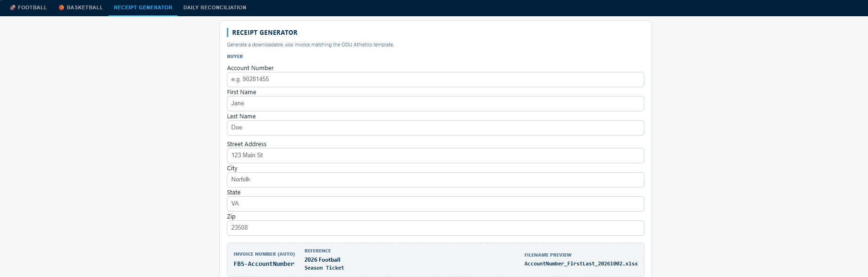Click the basketball icon in the navigation bar
The image size is (868, 277).
(x=61, y=7)
